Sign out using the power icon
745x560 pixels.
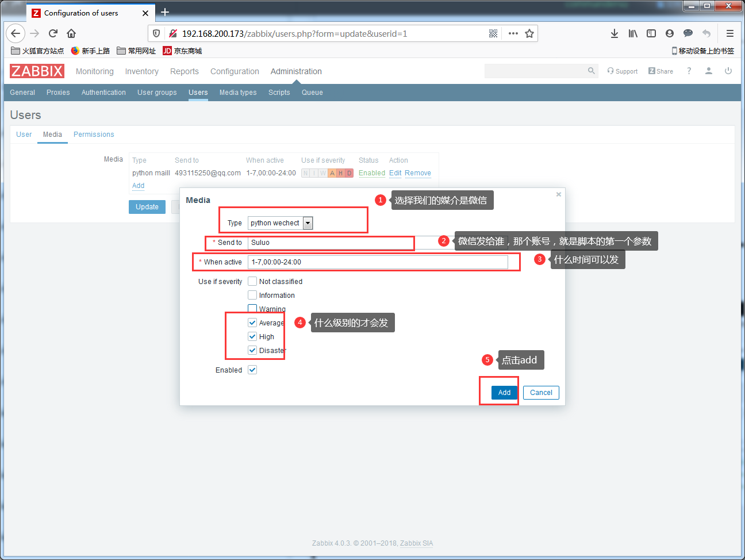[728, 71]
